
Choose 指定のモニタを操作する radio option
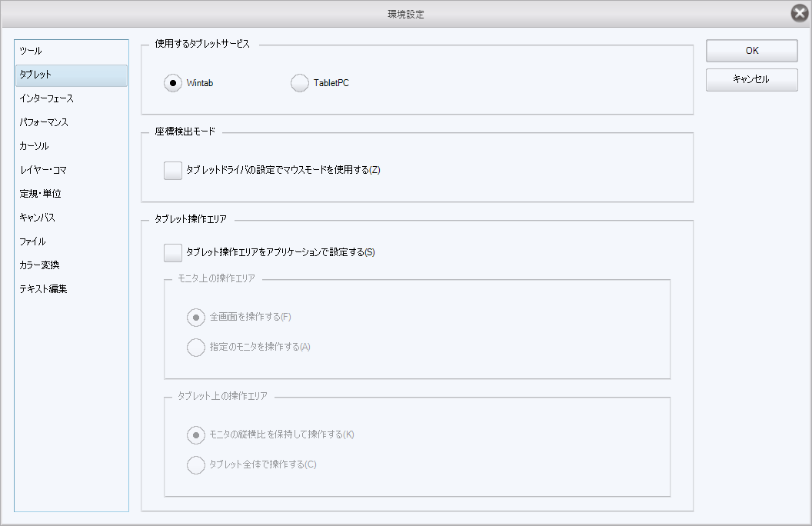click(x=196, y=347)
